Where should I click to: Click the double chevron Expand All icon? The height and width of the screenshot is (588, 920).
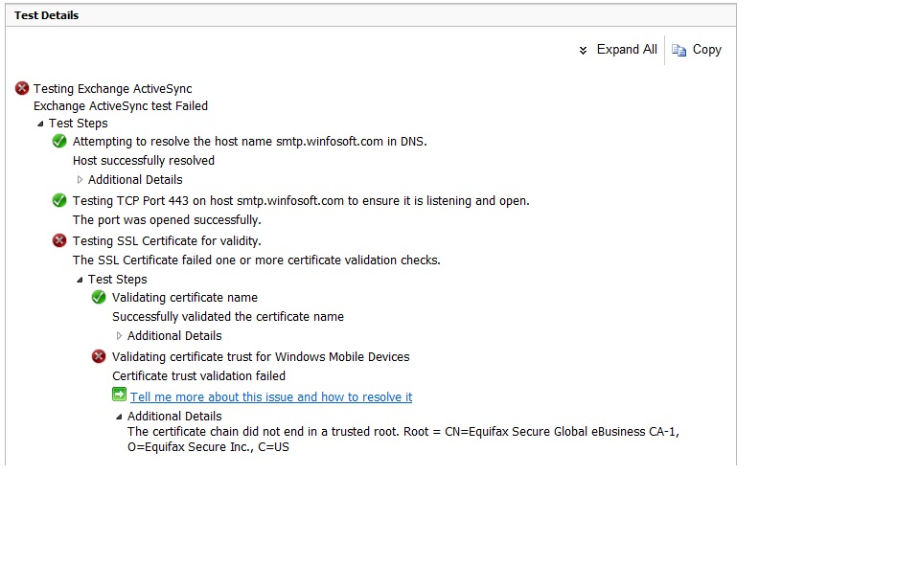(583, 51)
